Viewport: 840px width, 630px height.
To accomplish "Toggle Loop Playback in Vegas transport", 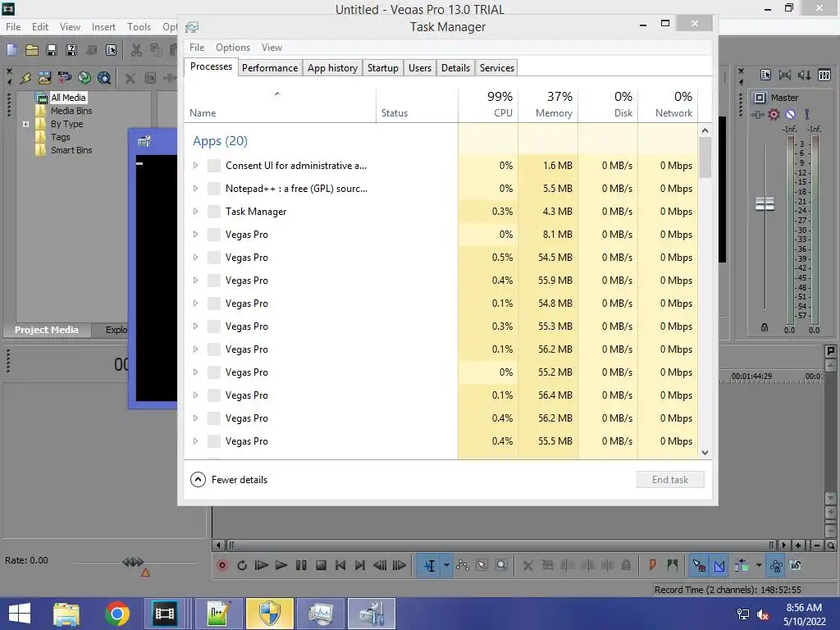I will click(x=242, y=565).
